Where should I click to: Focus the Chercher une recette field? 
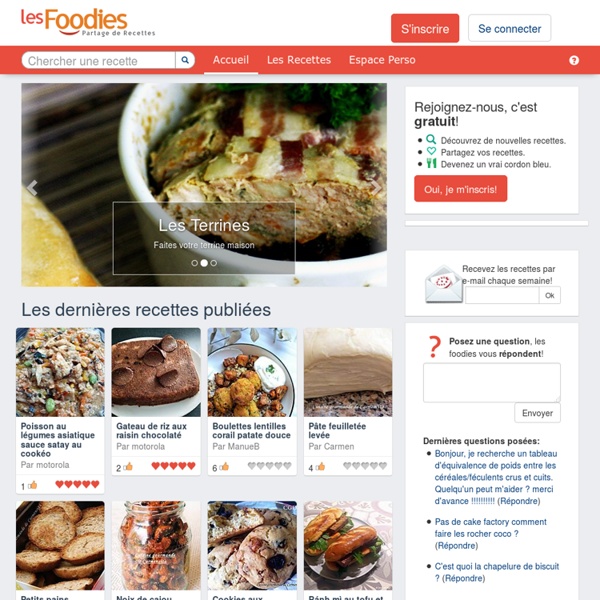click(x=98, y=60)
